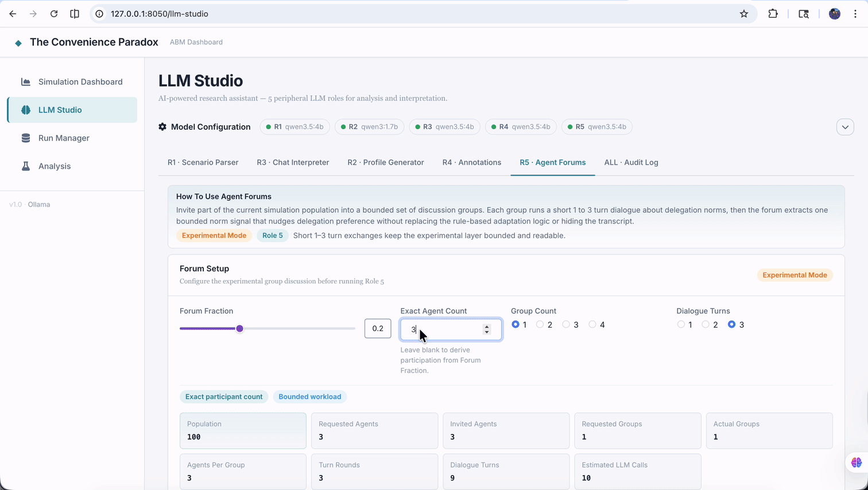Click the Model Configuration gear icon
This screenshot has width=868, height=490.
(162, 127)
